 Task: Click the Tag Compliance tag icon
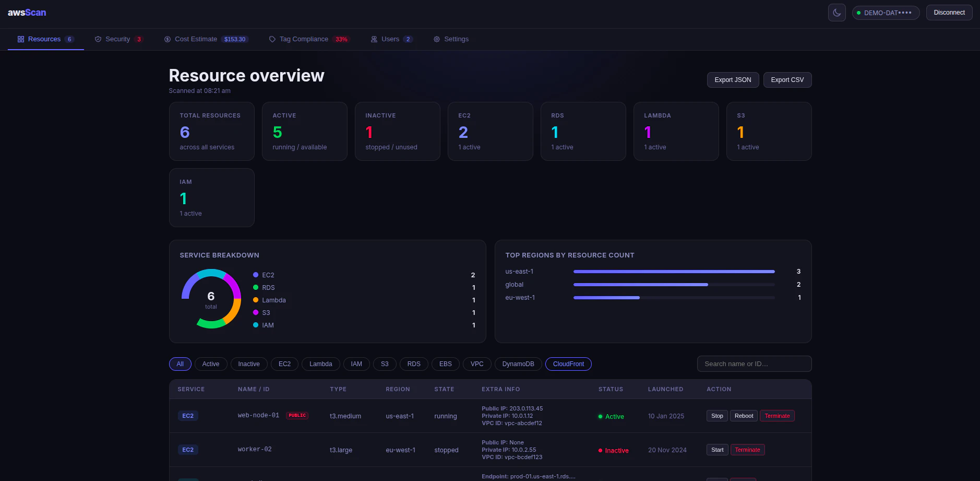coord(272,39)
